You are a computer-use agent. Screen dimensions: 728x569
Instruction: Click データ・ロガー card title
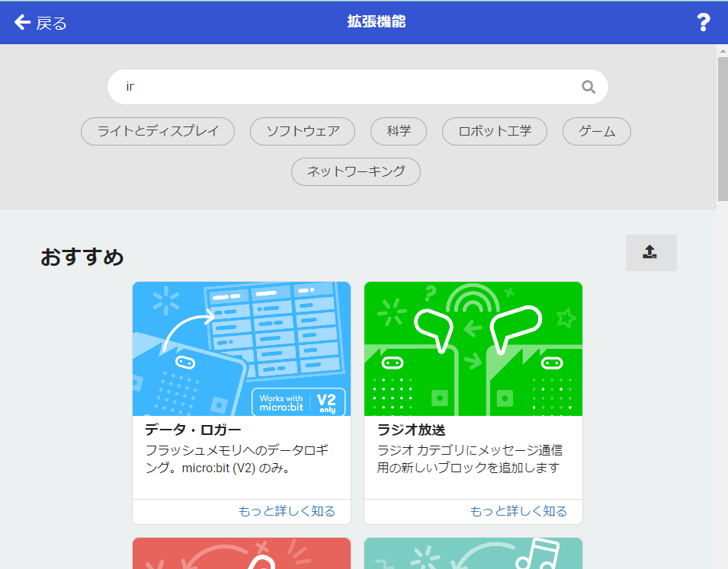point(193,430)
